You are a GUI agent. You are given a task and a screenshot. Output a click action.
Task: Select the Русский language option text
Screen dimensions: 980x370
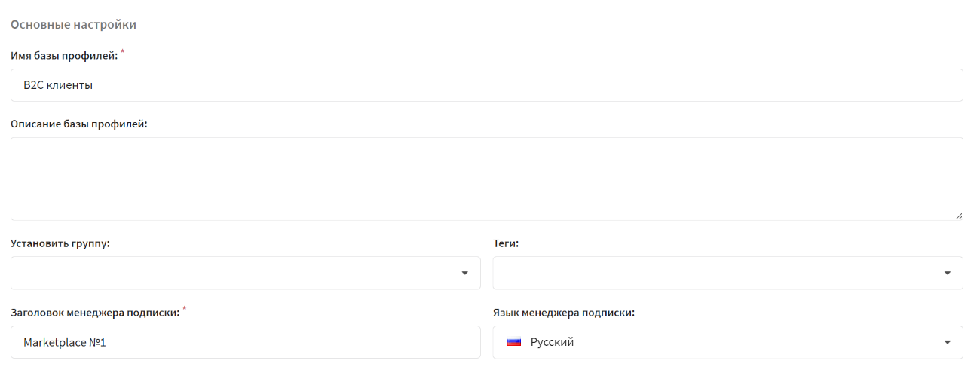pyautogui.click(x=552, y=342)
